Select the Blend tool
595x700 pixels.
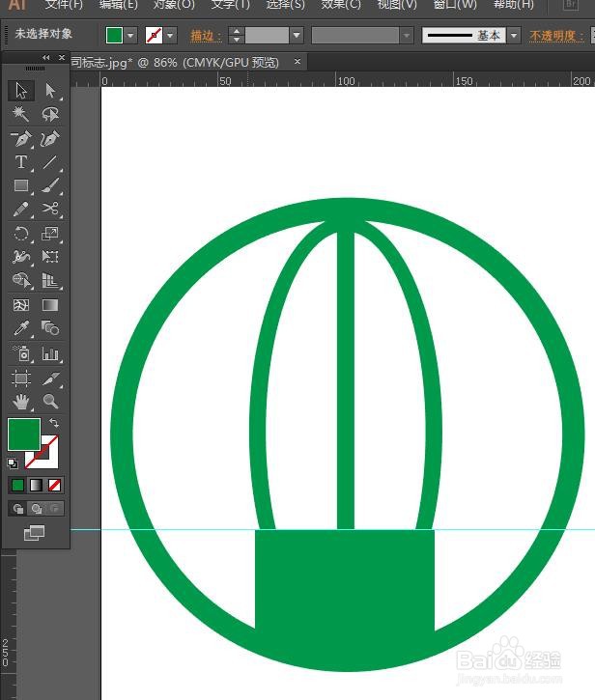coord(50,328)
